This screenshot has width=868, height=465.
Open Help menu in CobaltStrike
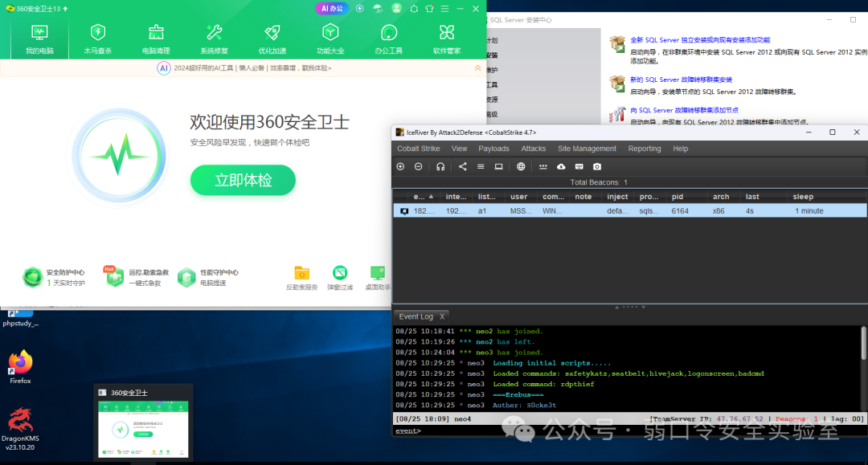coord(681,149)
